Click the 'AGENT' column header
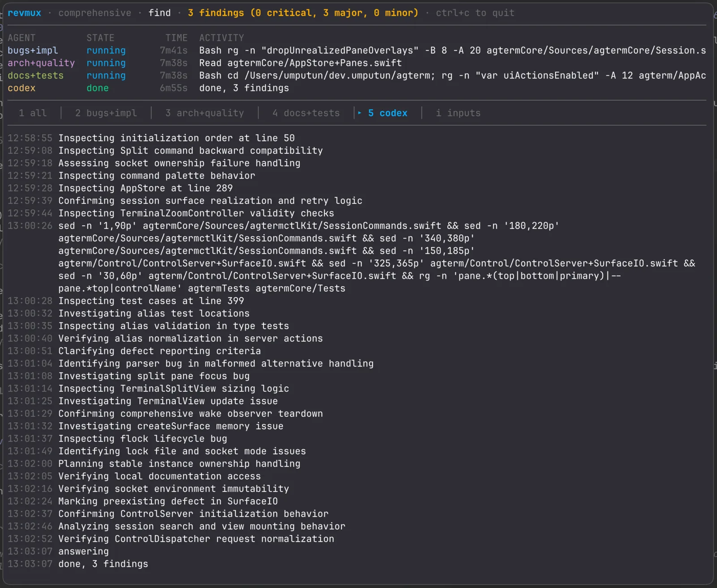This screenshot has width=717, height=588. click(22, 38)
